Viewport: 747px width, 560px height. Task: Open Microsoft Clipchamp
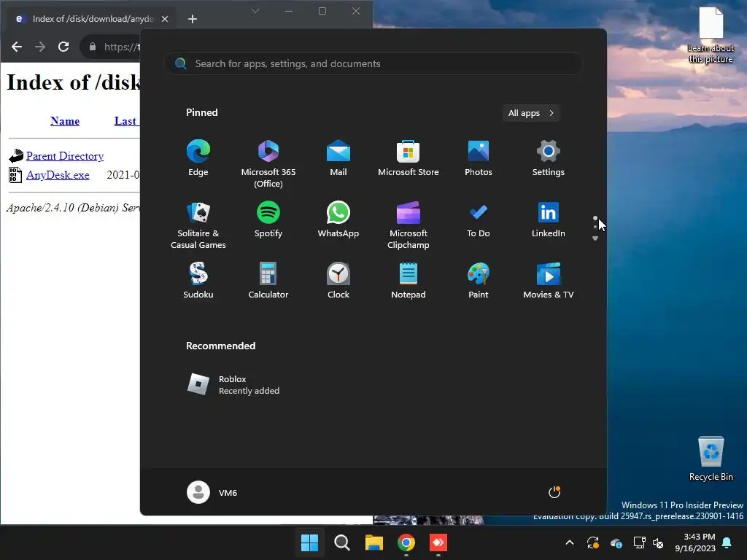coord(409,225)
